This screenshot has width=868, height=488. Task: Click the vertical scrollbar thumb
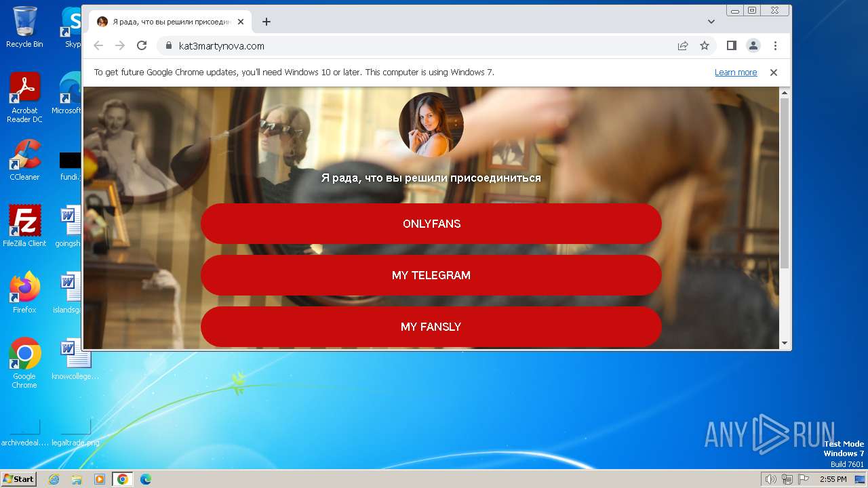785,183
